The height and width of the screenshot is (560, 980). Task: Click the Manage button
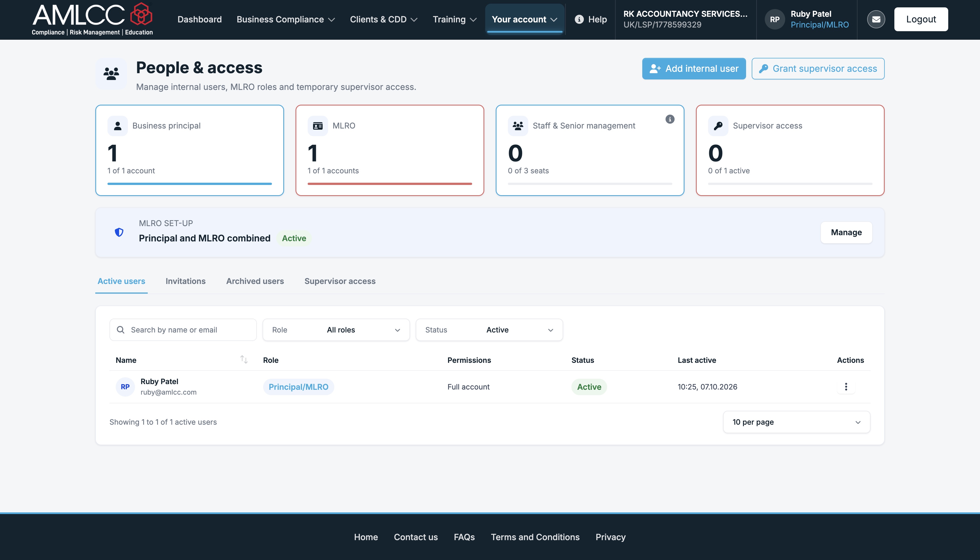[846, 232]
